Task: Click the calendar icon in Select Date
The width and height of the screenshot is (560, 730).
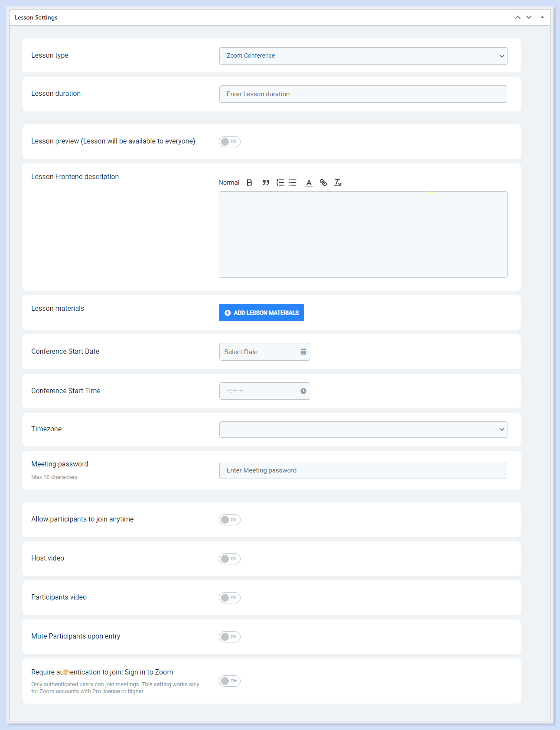Action: coord(303,352)
